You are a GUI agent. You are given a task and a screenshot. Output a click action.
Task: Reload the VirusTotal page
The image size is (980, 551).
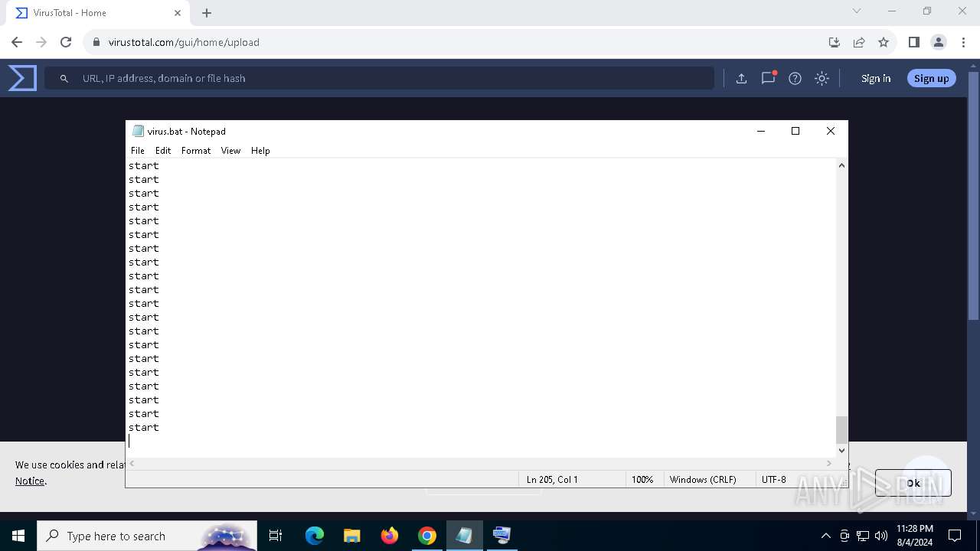click(66, 42)
